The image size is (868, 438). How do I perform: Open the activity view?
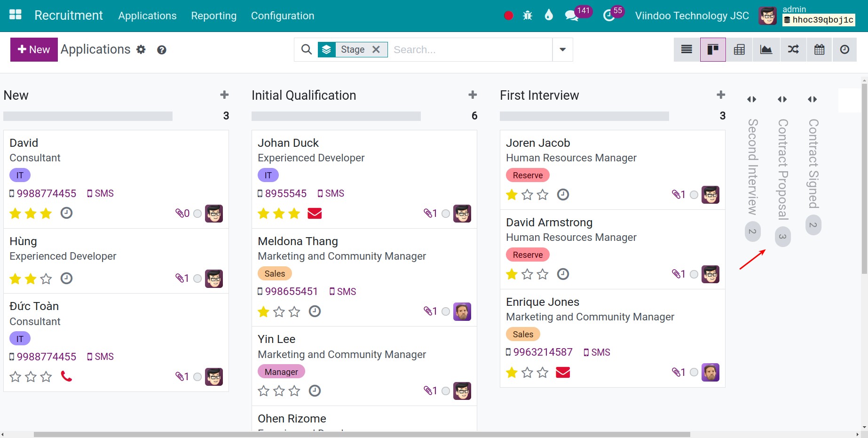[844, 49]
